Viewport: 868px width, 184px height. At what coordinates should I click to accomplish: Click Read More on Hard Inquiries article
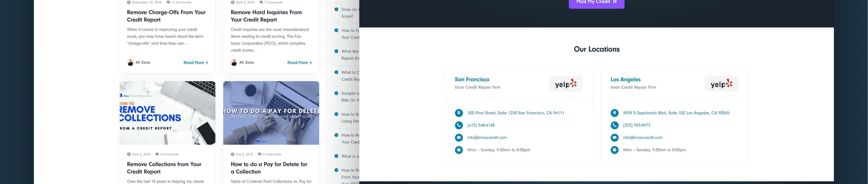(300, 62)
